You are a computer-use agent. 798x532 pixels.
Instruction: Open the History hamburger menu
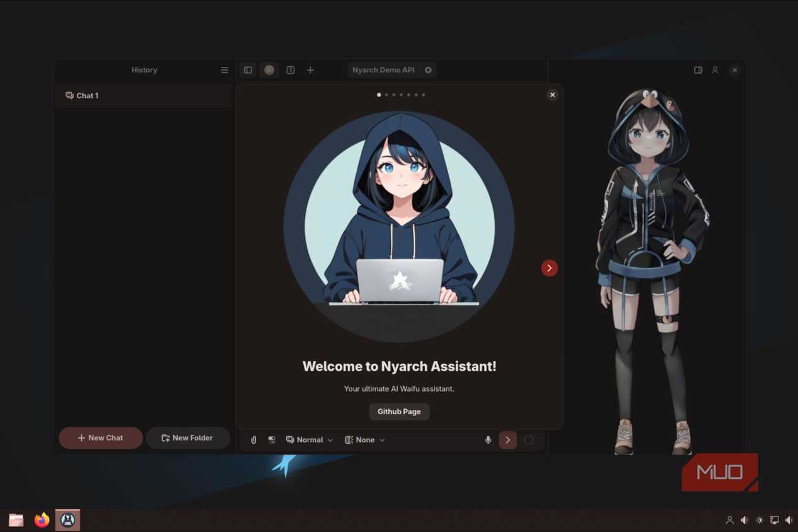[x=224, y=70]
